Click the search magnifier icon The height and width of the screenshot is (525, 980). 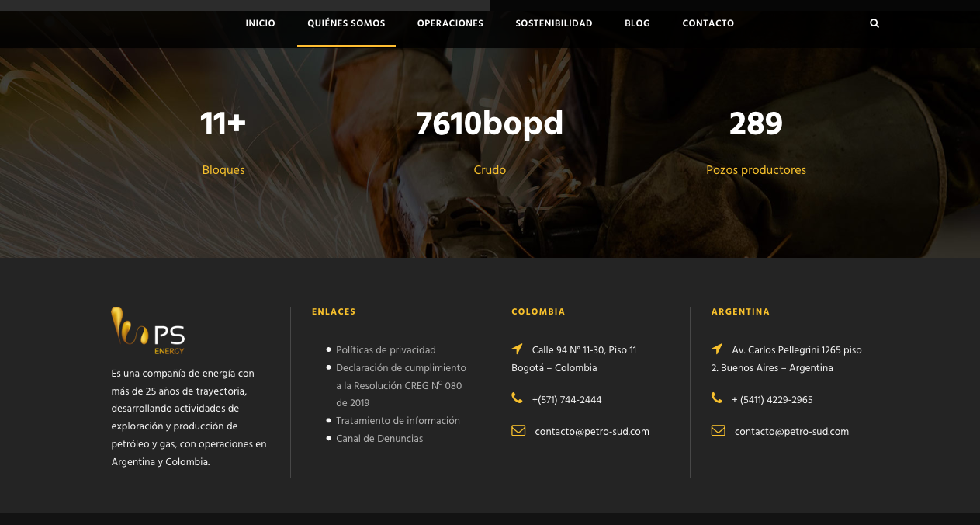pyautogui.click(x=874, y=23)
